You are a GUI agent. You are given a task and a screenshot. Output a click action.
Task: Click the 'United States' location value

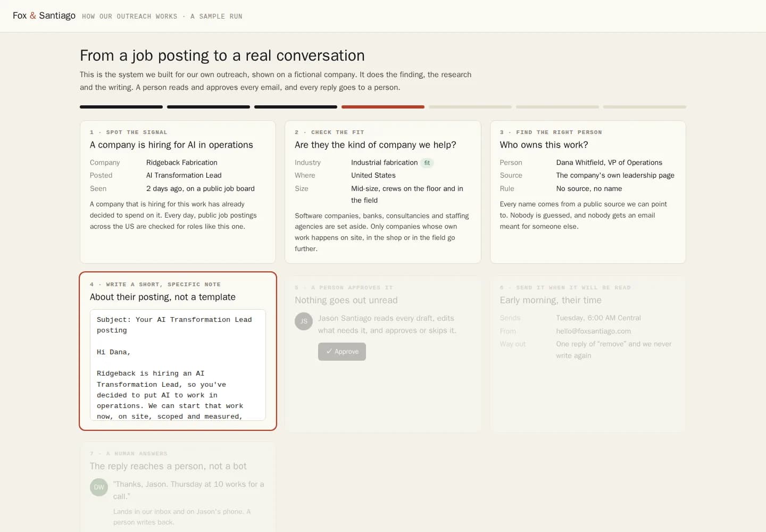373,176
